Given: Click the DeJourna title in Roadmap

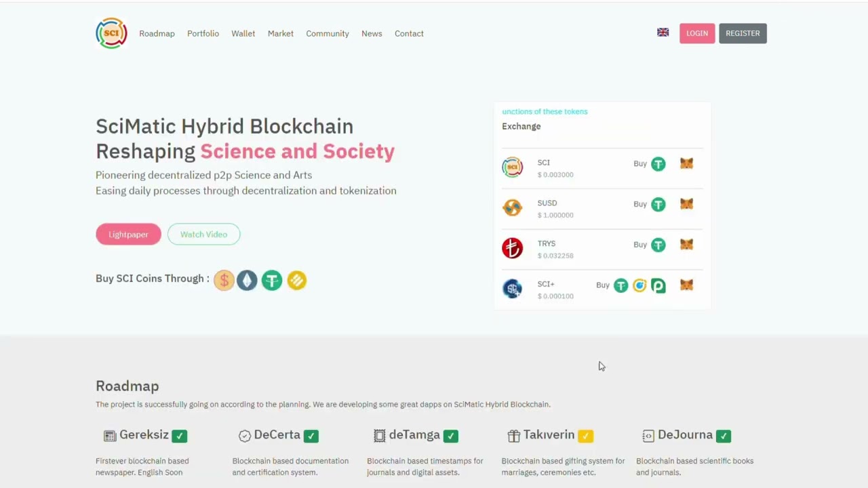Looking at the screenshot, I should (685, 434).
